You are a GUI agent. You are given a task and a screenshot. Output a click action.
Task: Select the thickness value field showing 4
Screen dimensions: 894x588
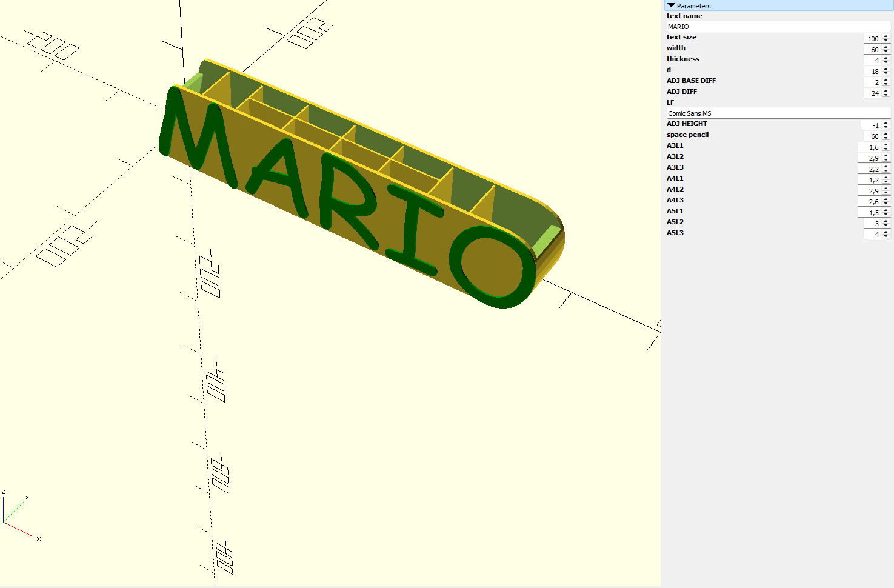click(x=873, y=61)
